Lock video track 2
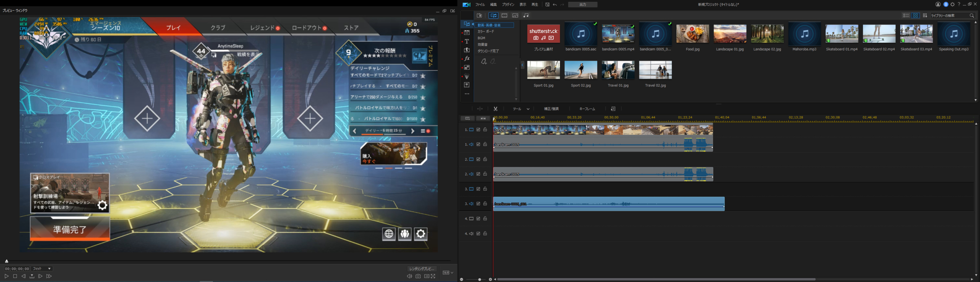 [x=485, y=159]
